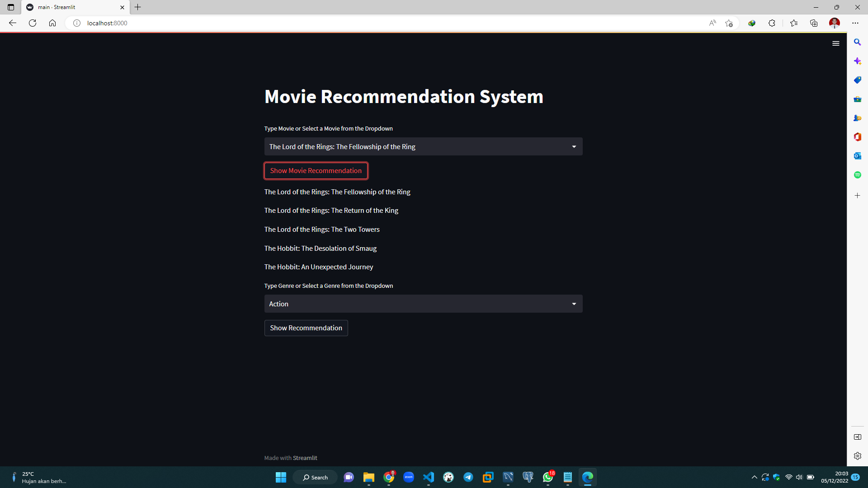Viewport: 868px width, 488px height.
Task: Open Spotify from the Edge sidebar
Action: [857, 175]
